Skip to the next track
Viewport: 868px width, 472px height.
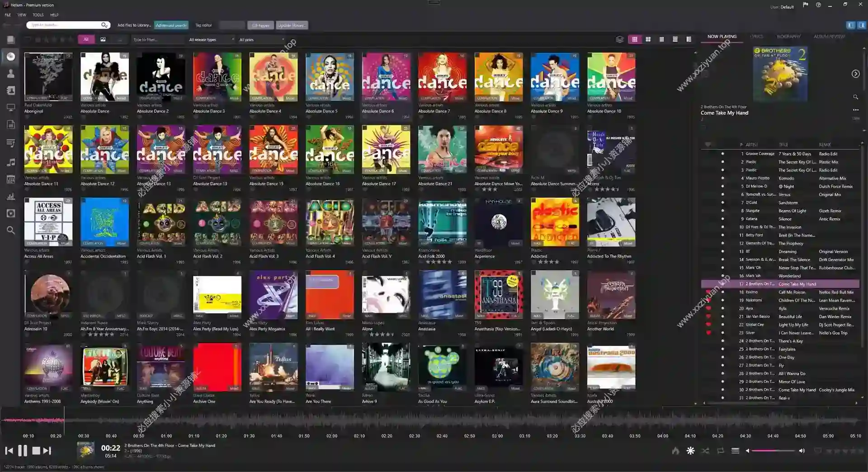tap(47, 450)
